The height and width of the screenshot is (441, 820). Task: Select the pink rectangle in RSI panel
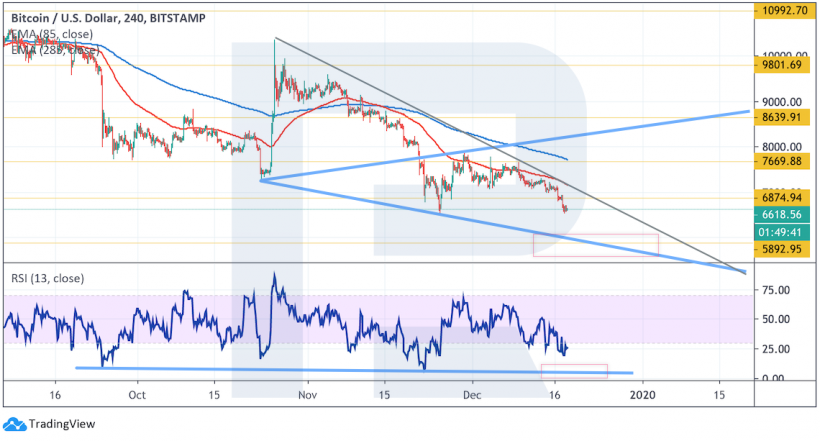coord(574,371)
